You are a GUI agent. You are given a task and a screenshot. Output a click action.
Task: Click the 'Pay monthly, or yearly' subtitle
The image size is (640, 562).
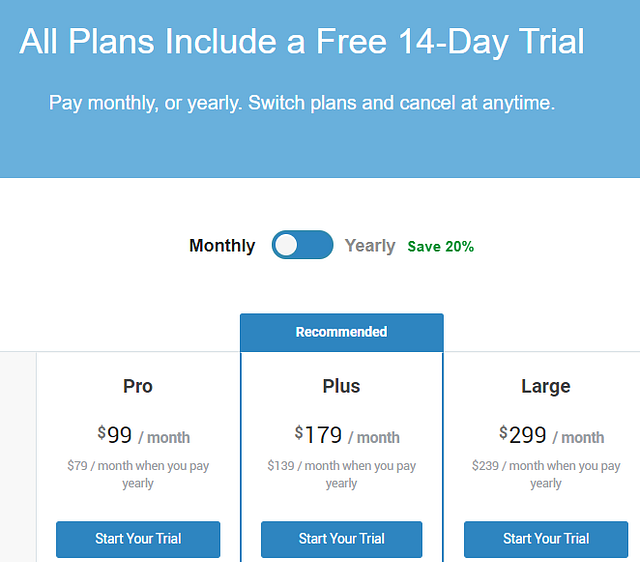[x=302, y=103]
